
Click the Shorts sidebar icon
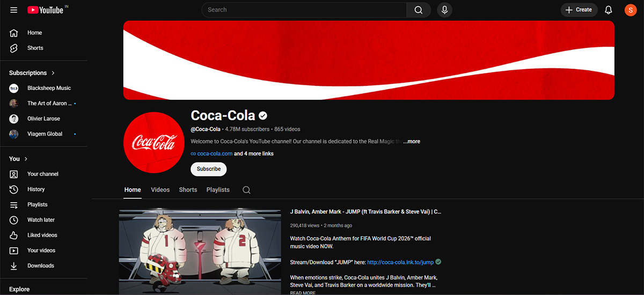(x=14, y=48)
